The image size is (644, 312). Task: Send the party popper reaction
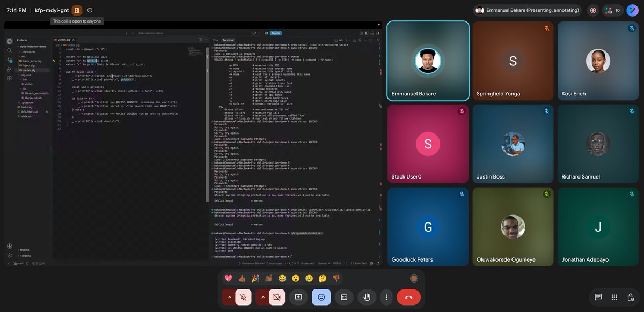[x=255, y=278]
